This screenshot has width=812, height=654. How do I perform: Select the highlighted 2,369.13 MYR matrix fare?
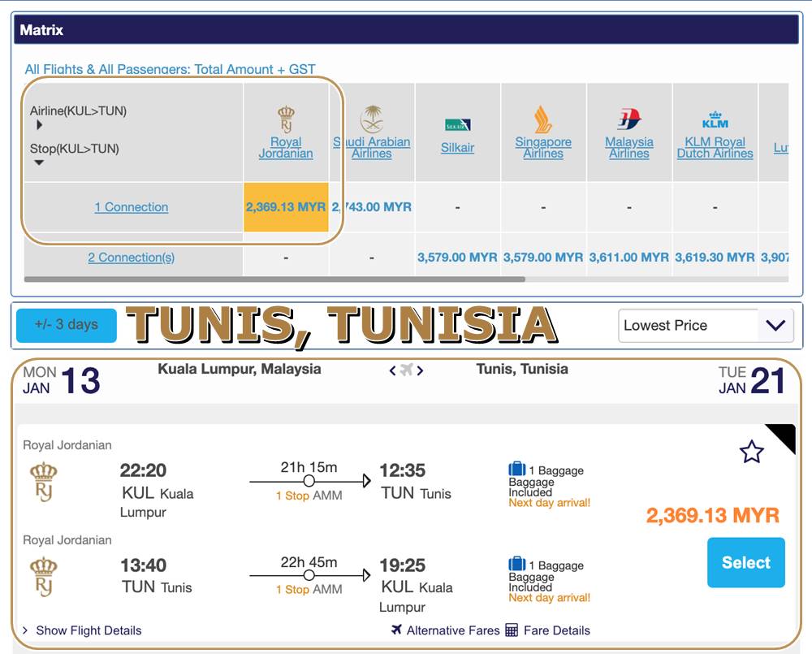286,207
